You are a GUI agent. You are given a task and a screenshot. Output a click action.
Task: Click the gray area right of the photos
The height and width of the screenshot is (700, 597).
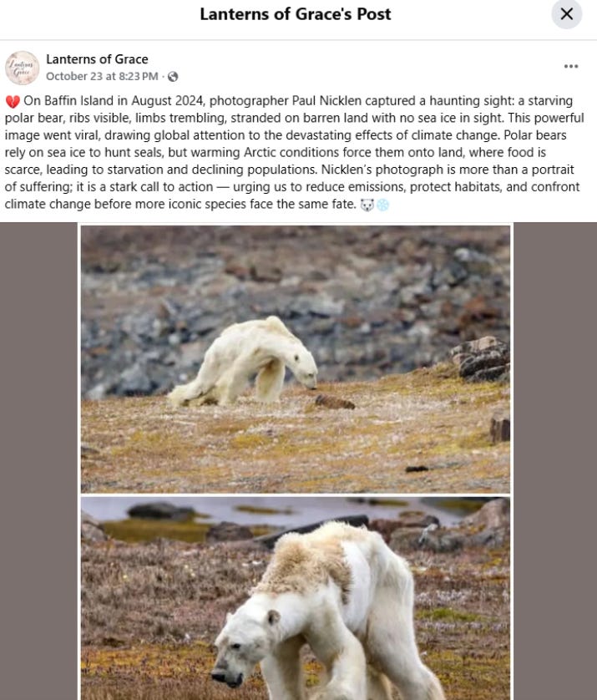pyautogui.click(x=555, y=461)
